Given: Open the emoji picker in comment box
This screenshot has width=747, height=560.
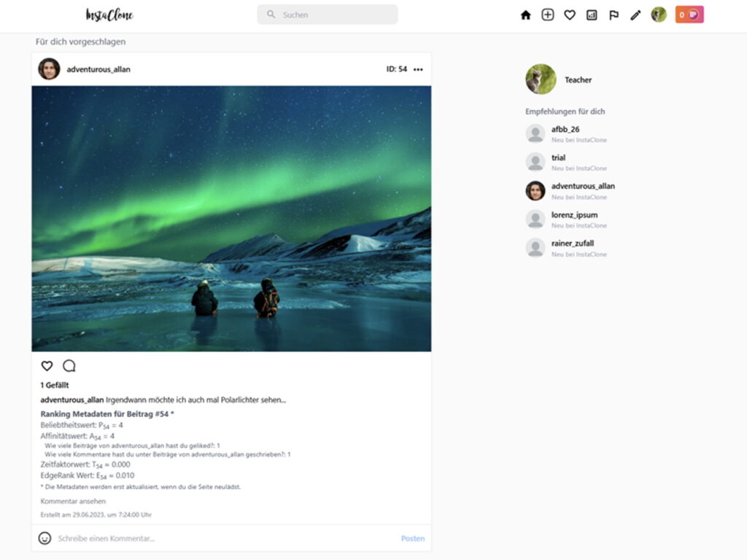Looking at the screenshot, I should [x=45, y=538].
